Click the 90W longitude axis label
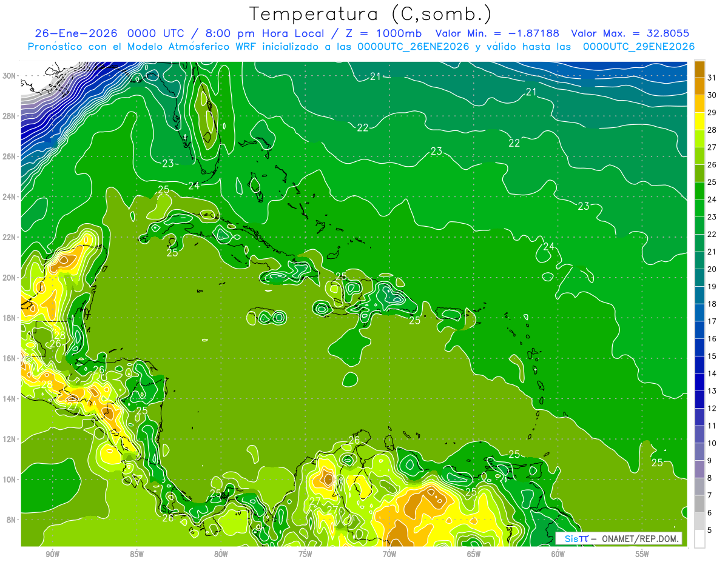Image resolution: width=728 pixels, height=562 pixels. (x=52, y=554)
